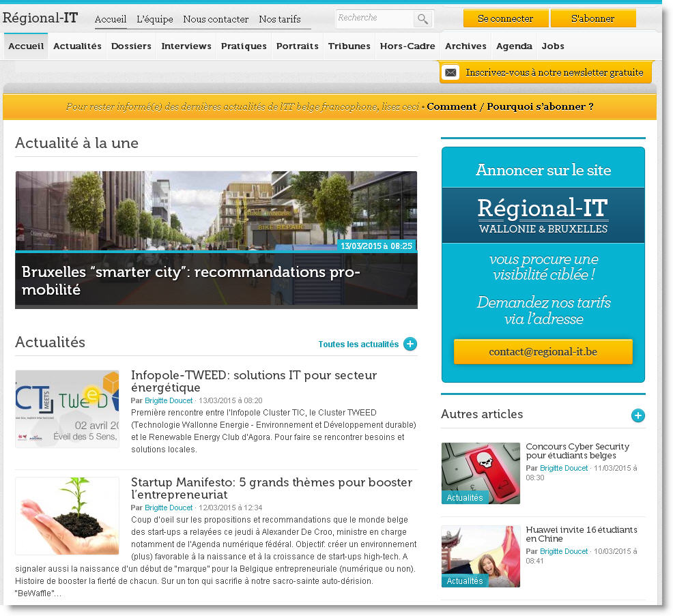Open the Concours Cyber Security article thumbnail
This screenshot has width=673, height=616.
pyautogui.click(x=481, y=473)
